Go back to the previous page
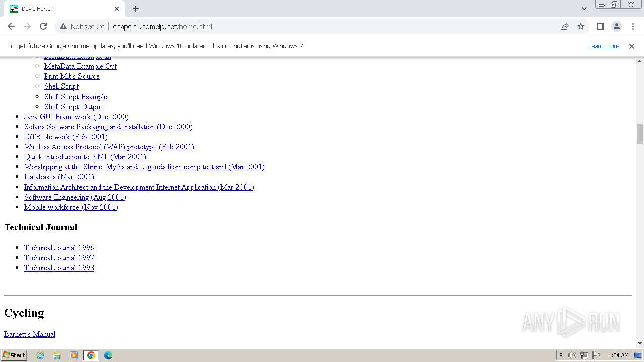The width and height of the screenshot is (644, 362). (x=11, y=26)
